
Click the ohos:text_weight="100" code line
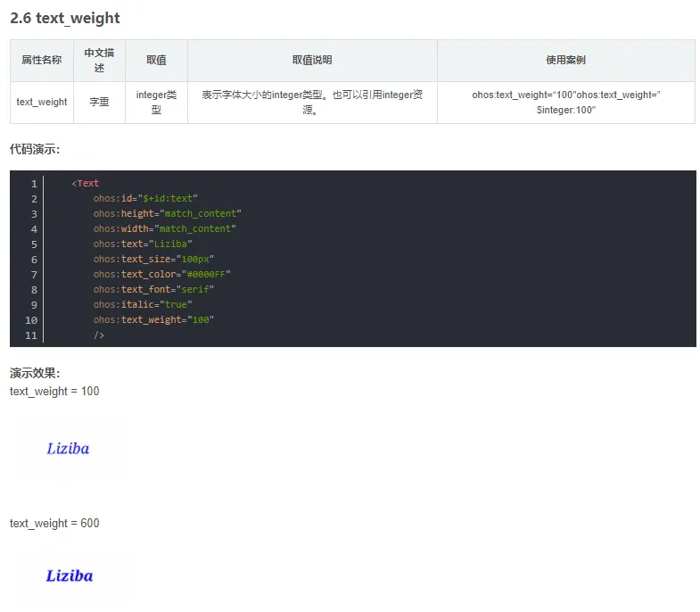pyautogui.click(x=153, y=320)
